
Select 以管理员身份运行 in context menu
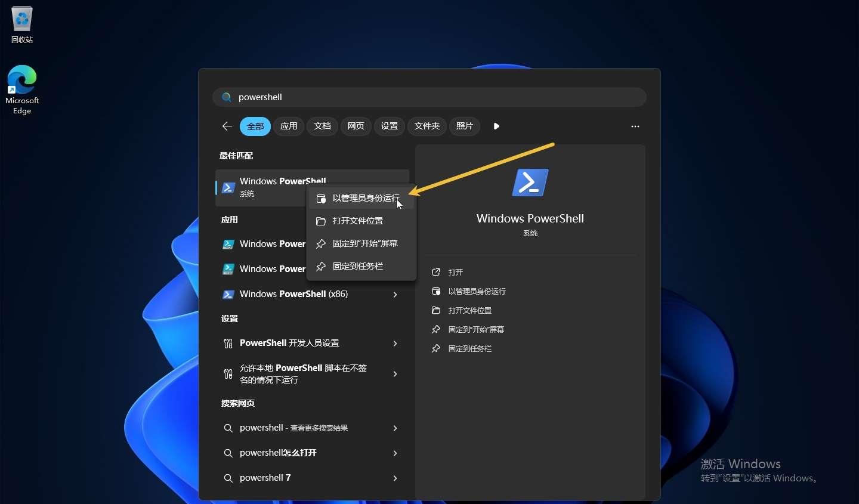[361, 198]
